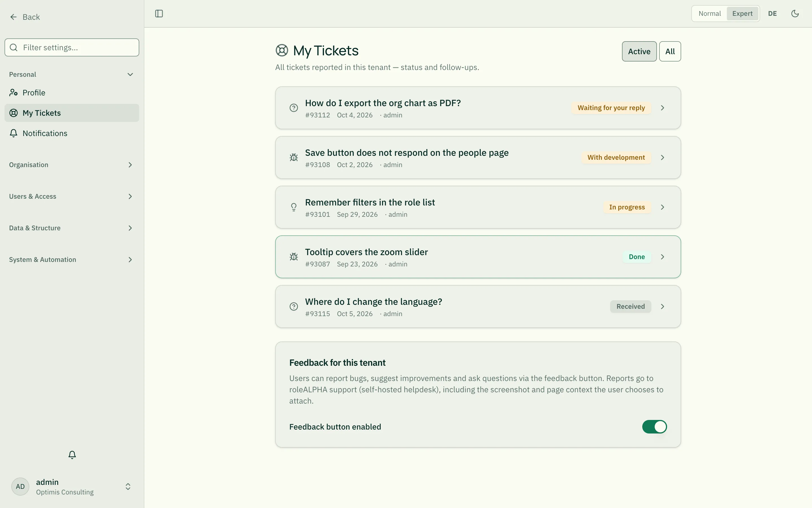Screen dimensions: 812x508
Task: Select My Tickets in sidebar
Action: pyautogui.click(x=72, y=113)
